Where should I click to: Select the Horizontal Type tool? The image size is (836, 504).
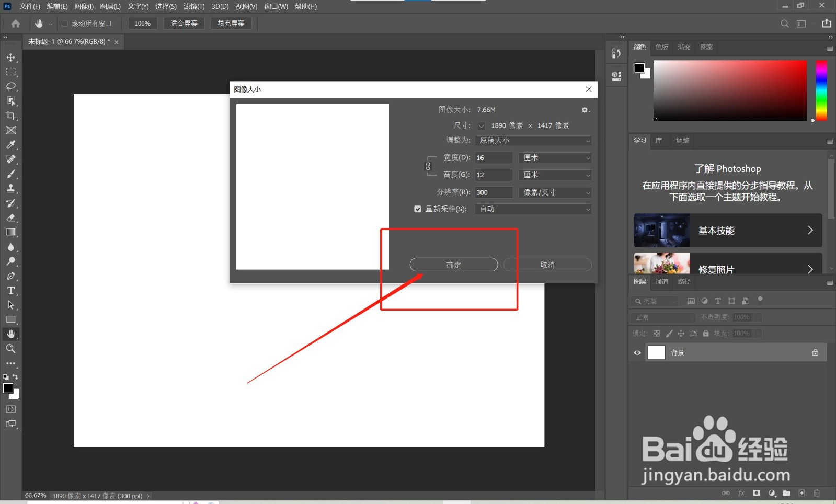click(10, 291)
